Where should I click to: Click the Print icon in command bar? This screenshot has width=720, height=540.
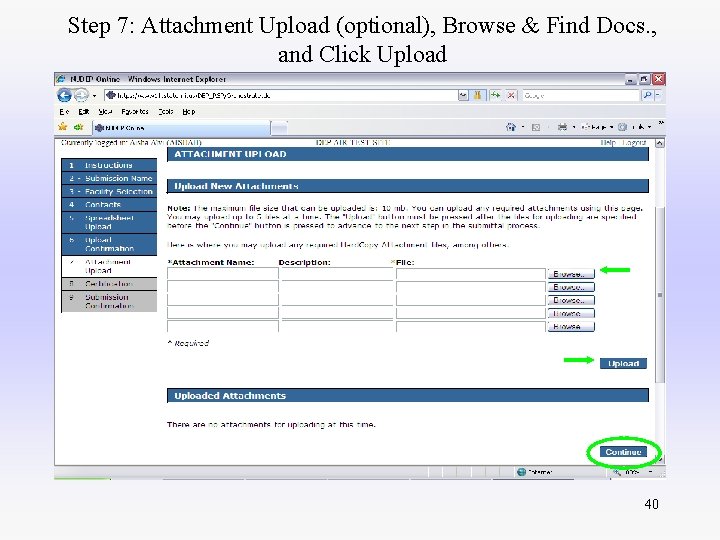562,127
